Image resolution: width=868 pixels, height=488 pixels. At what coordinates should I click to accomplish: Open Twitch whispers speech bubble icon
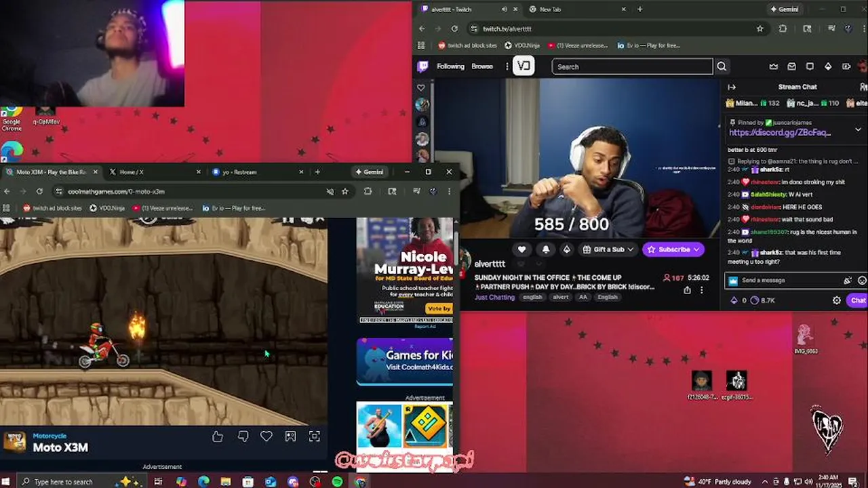[x=810, y=66]
